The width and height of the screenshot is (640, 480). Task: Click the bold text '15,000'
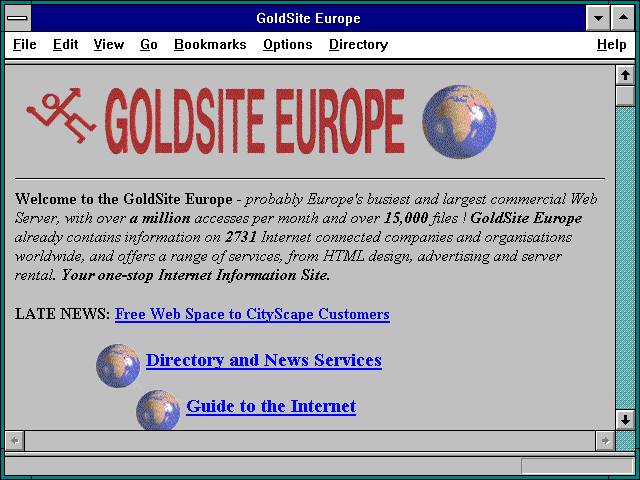pos(406,218)
